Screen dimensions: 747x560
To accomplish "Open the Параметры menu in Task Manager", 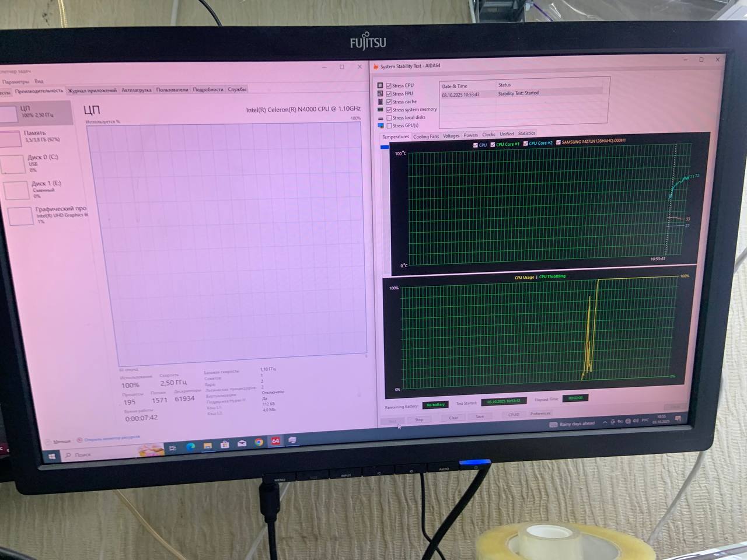I will point(15,82).
